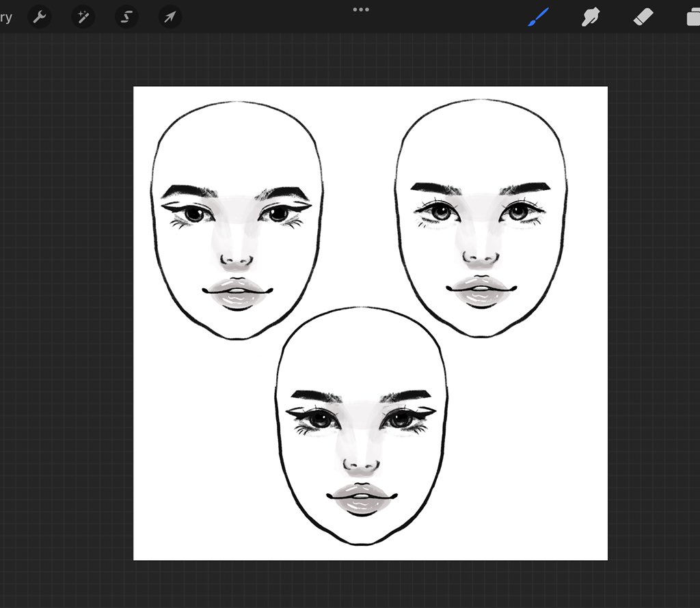Select the Smudge finger tool
Viewport: 700px width, 608px height.
coord(590,17)
